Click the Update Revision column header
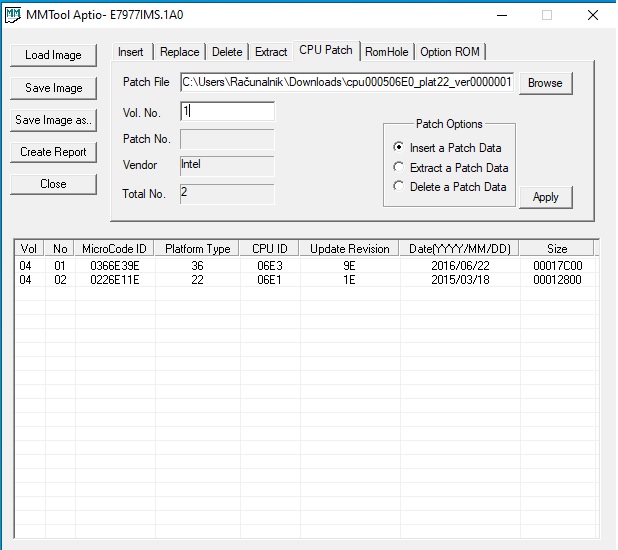This screenshot has width=618, height=550. pos(350,249)
